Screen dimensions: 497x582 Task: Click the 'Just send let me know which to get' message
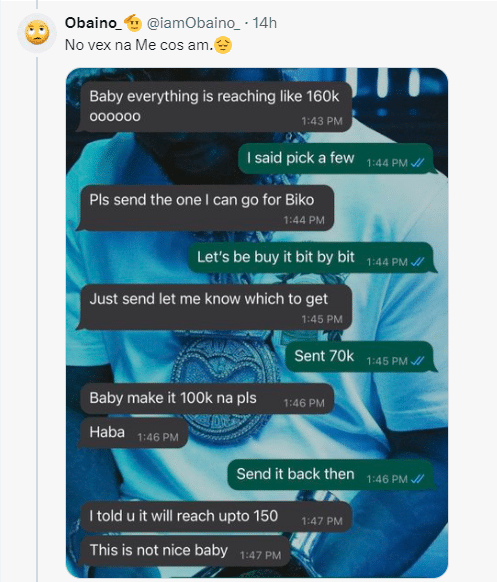click(216, 307)
